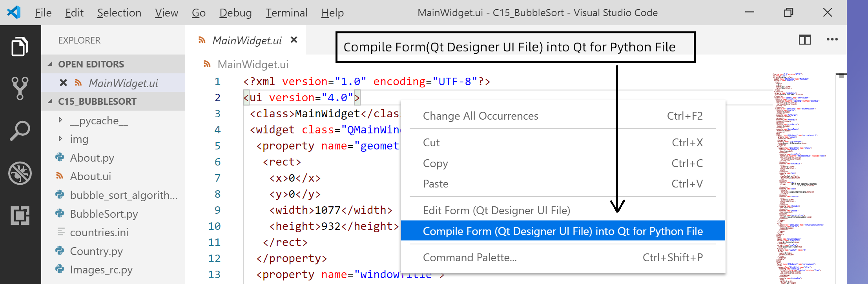Select MainWidget.ui in Open Editors
This screenshot has height=284, width=868.
[x=113, y=82]
